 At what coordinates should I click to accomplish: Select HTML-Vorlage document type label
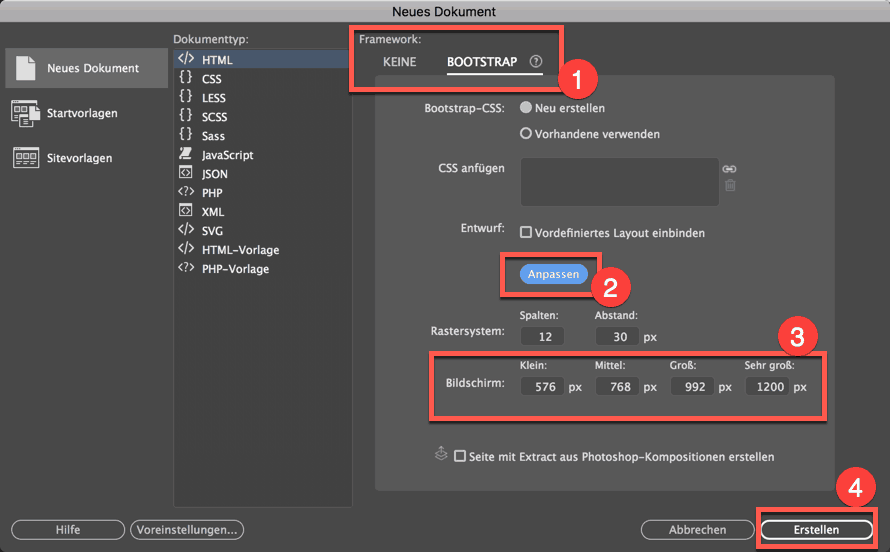coord(241,250)
